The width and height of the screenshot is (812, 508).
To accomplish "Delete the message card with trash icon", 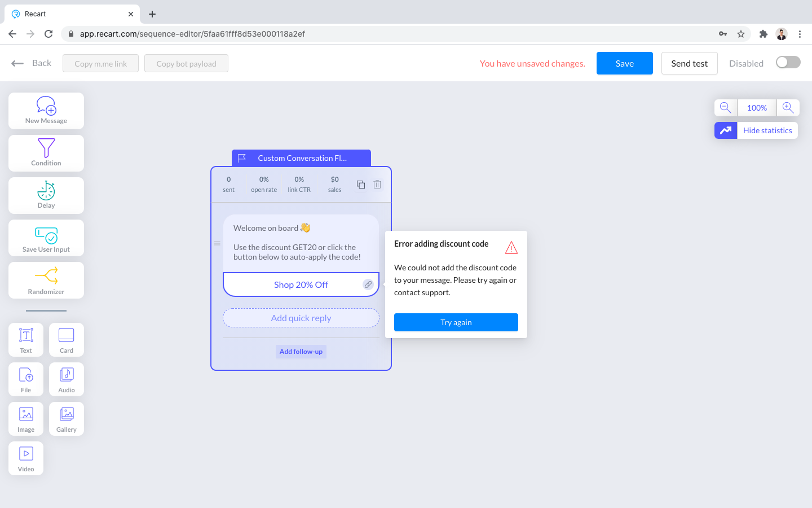I will (x=377, y=185).
